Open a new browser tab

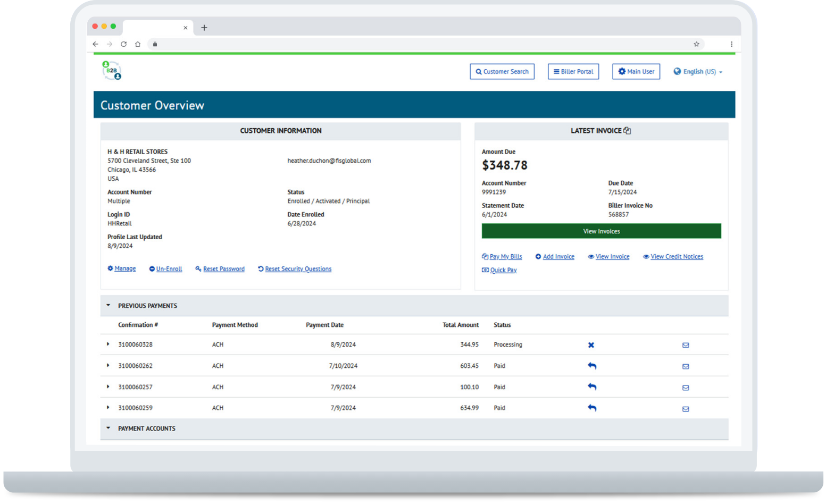coord(204,28)
